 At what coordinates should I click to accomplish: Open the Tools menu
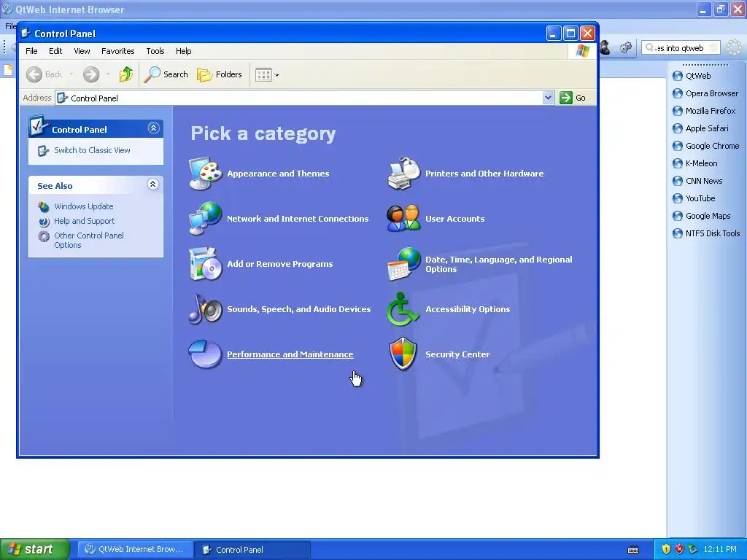(155, 51)
